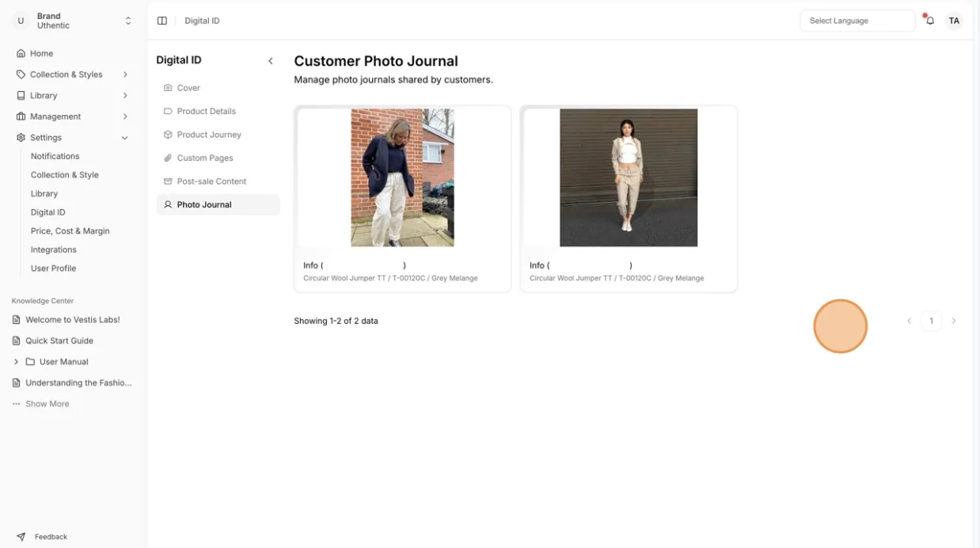Open the Brand Uthentic switcher
The image size is (980, 548).
tap(74, 21)
